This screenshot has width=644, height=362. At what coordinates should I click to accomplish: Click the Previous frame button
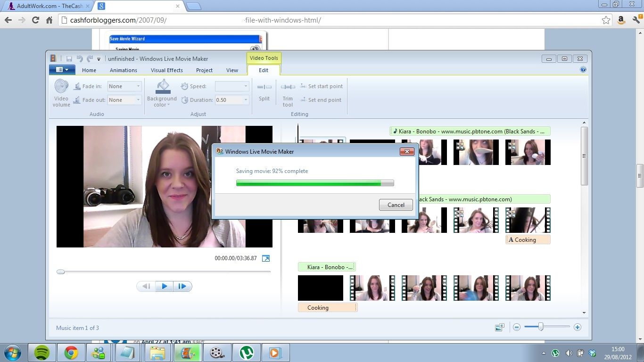[146, 286]
